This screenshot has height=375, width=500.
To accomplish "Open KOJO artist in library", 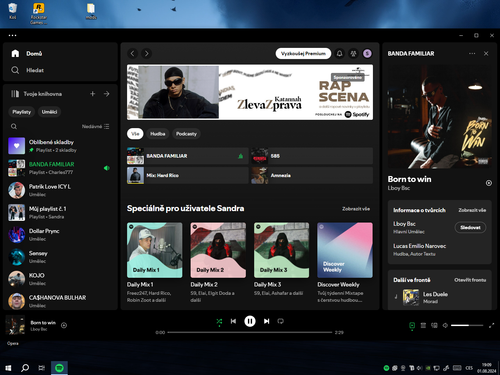I will pyautogui.click(x=60, y=279).
